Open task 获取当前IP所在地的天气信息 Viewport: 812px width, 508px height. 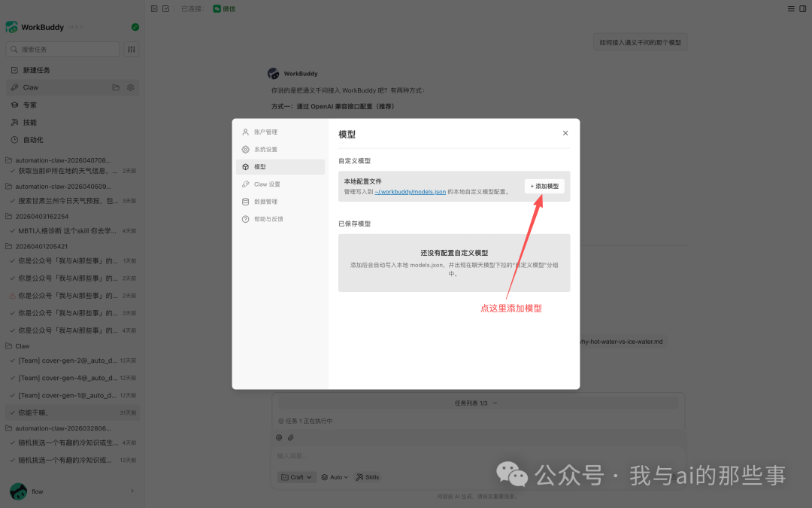click(x=72, y=171)
